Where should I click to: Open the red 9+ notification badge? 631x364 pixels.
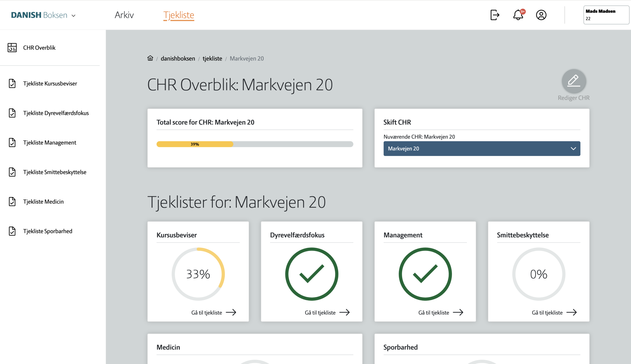[x=523, y=12]
